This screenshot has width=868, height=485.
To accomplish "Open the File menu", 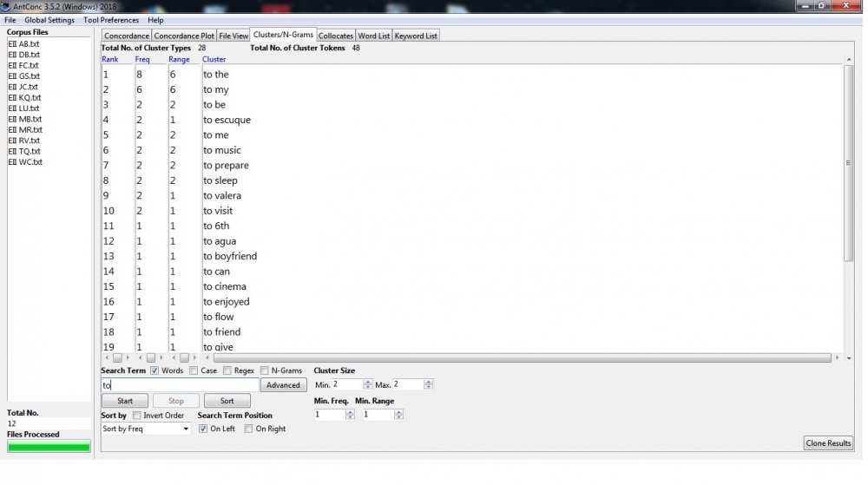I will click(10, 20).
